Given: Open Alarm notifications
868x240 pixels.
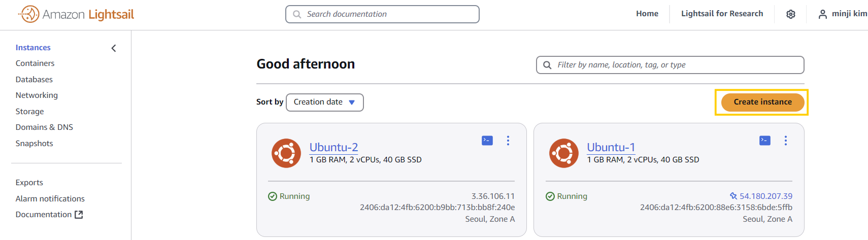Looking at the screenshot, I should coord(50,199).
